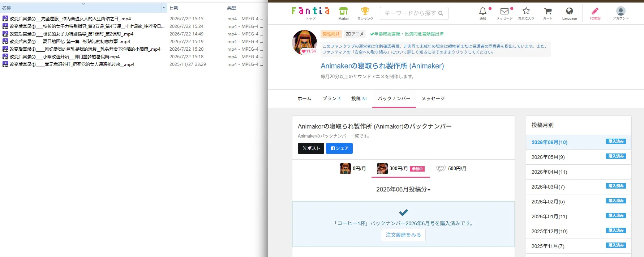Viewport: 644px width, 257px height.
Task: Click the Facebook シェア button
Action: (339, 148)
